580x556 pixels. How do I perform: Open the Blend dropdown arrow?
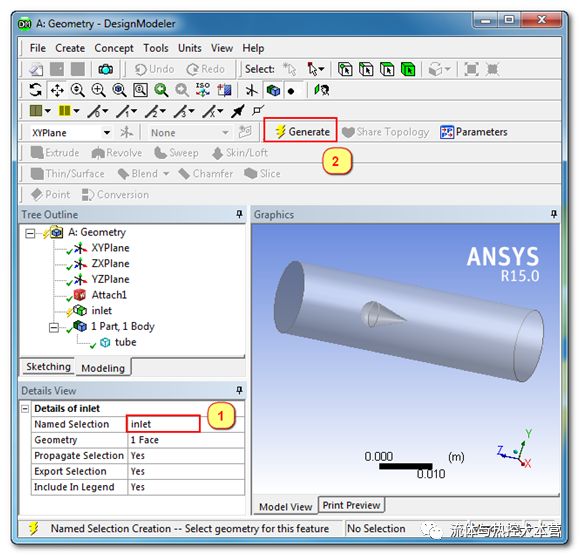click(166, 173)
